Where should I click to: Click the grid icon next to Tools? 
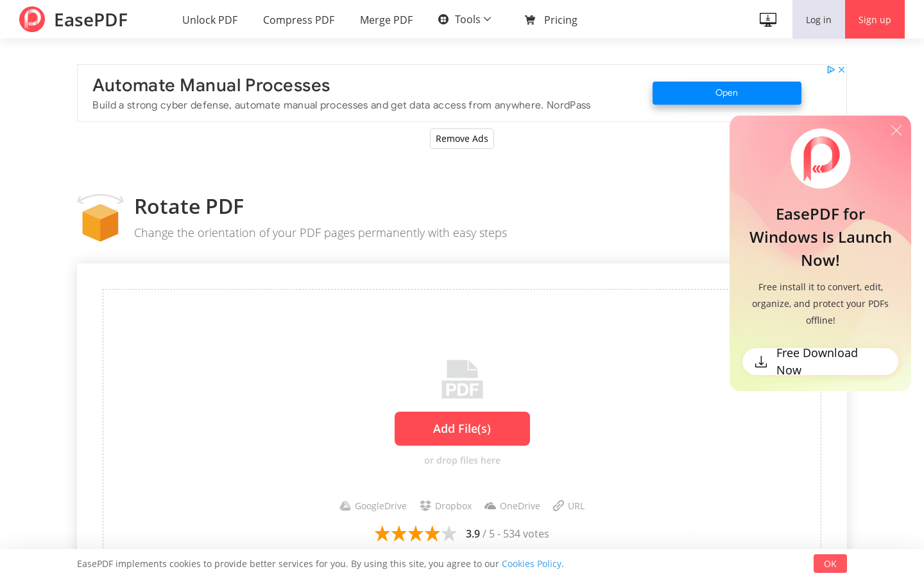(443, 19)
